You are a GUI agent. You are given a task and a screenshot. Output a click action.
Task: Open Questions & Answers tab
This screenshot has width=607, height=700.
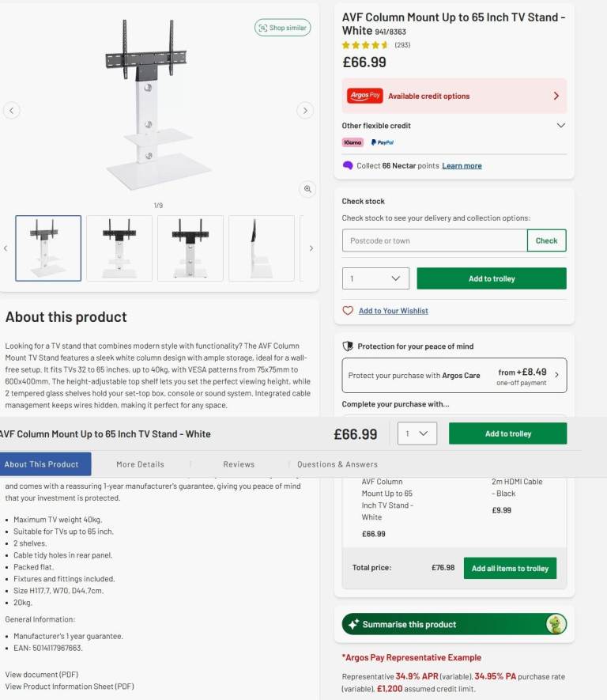point(337,464)
